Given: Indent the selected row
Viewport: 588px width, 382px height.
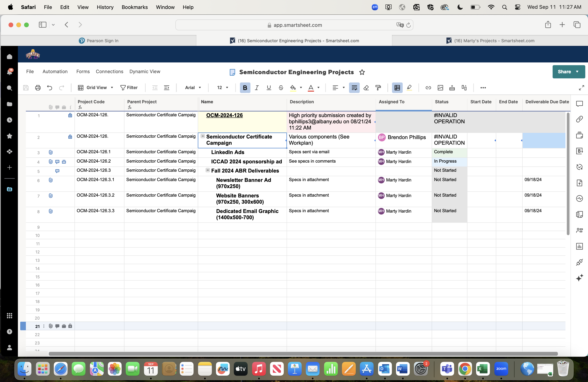Looking at the screenshot, I should point(167,88).
